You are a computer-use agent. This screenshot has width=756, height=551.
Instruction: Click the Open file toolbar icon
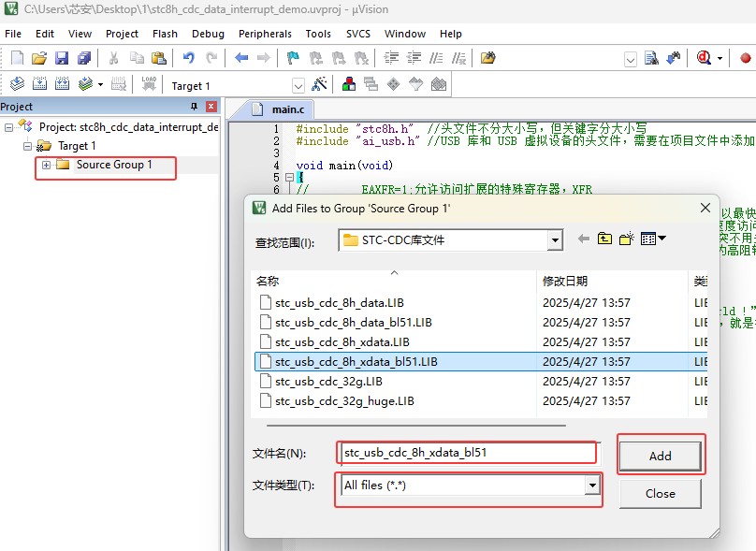pyautogui.click(x=39, y=58)
